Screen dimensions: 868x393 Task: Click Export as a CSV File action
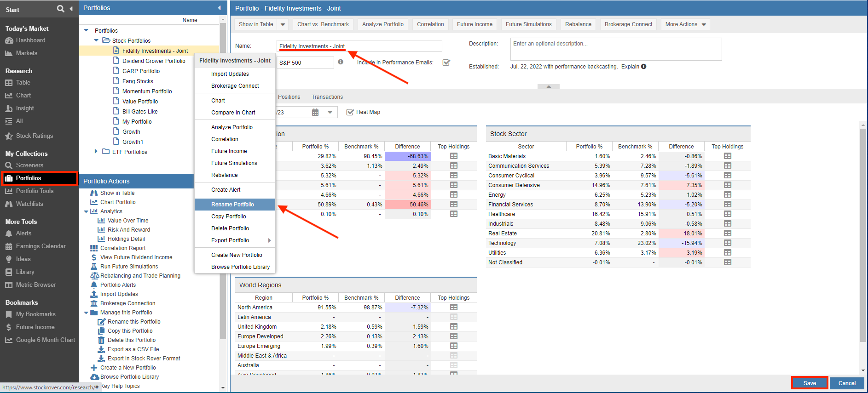pyautogui.click(x=133, y=349)
